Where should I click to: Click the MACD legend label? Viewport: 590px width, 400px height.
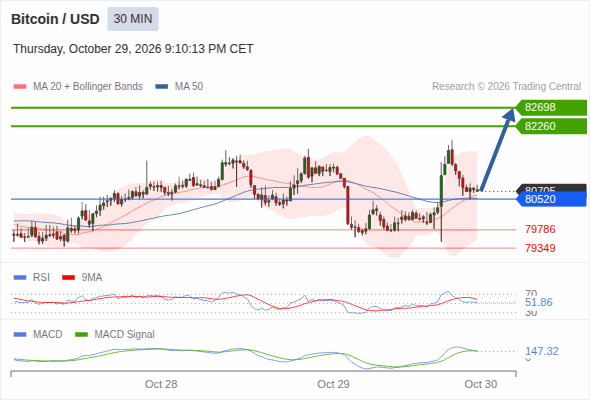tap(47, 335)
